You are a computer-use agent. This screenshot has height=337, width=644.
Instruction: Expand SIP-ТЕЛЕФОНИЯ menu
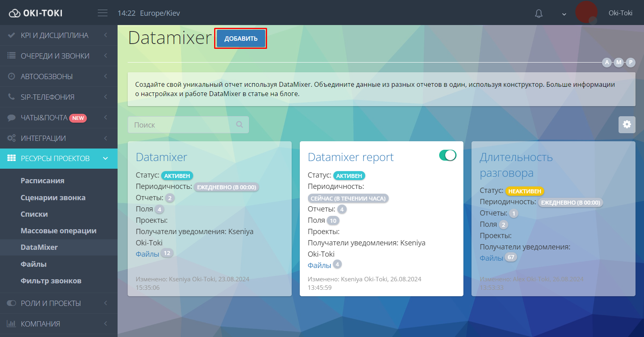(59, 97)
